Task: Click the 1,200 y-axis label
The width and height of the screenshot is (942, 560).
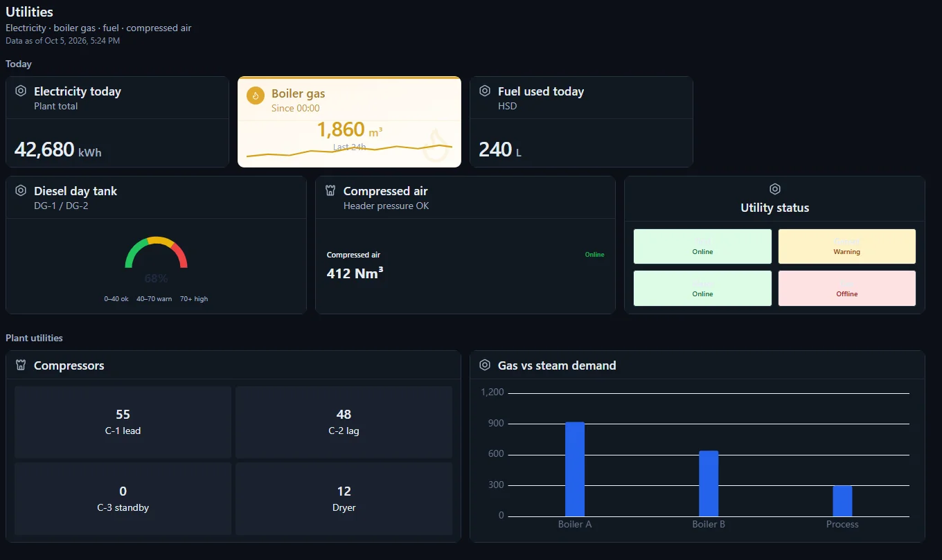Action: click(492, 392)
